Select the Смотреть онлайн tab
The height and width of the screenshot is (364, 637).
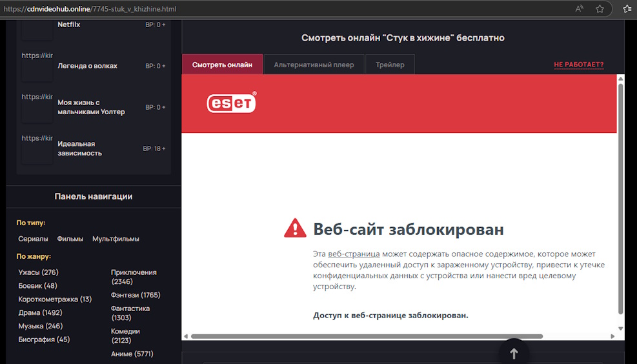click(x=222, y=65)
